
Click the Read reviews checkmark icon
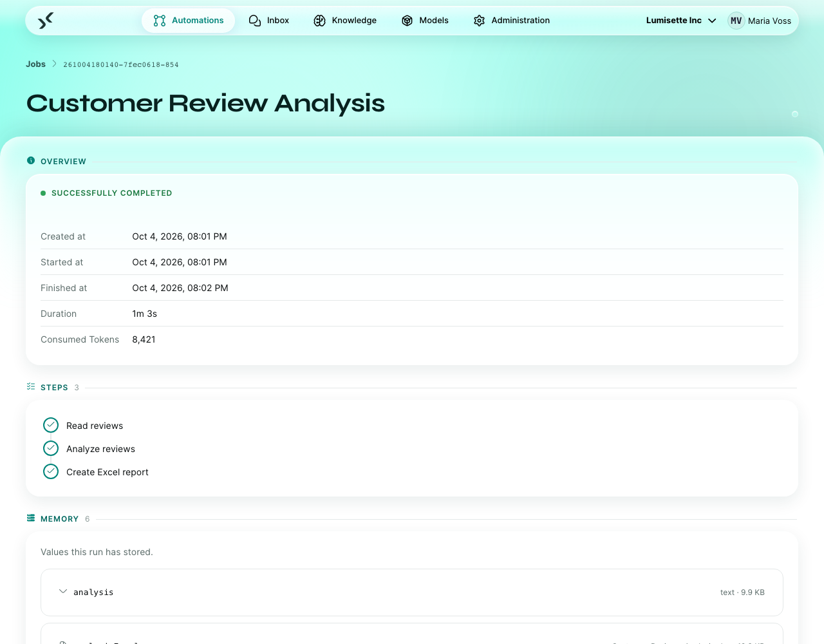[51, 425]
